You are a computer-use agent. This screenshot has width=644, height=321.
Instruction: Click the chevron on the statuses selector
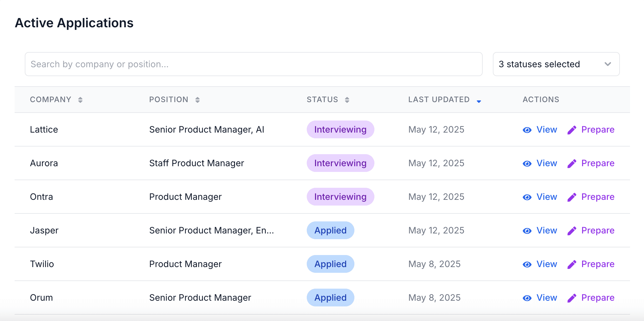click(607, 64)
